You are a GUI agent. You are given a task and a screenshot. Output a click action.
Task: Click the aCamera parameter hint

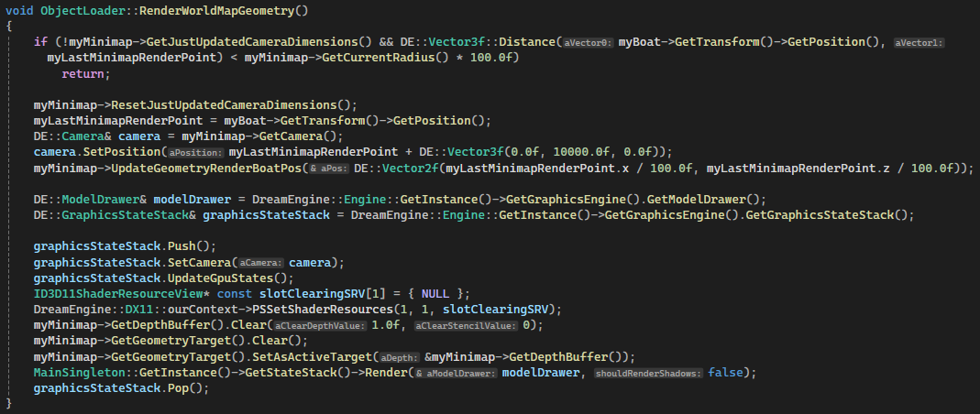[262, 262]
